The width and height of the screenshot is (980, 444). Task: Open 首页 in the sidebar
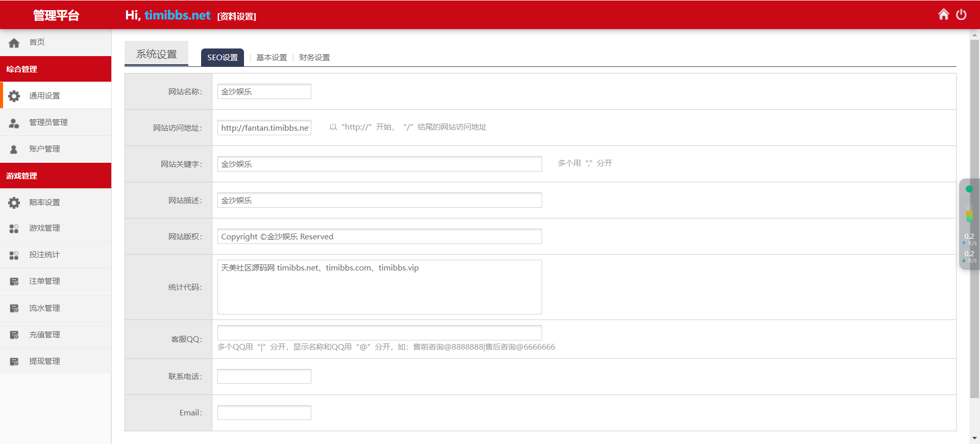pos(37,42)
